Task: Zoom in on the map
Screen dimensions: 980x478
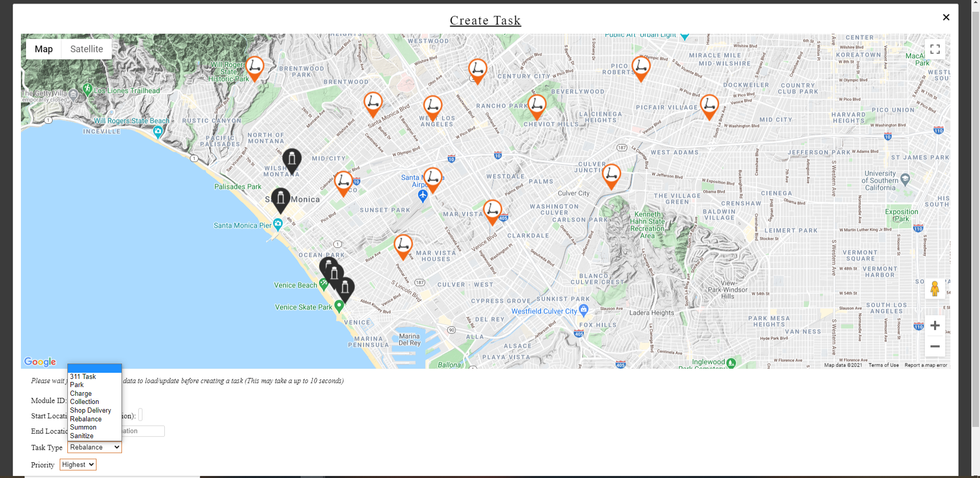Action: coord(935,325)
